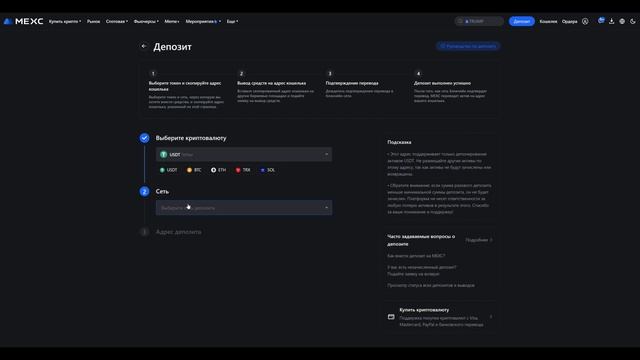
Task: Open the FAQ link about an uncredited deposit
Action: click(x=422, y=271)
